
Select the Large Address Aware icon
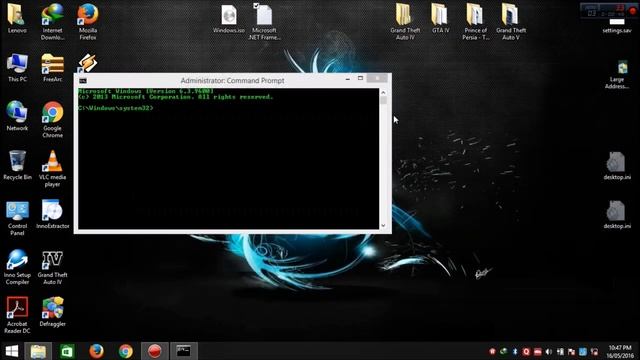tap(617, 74)
